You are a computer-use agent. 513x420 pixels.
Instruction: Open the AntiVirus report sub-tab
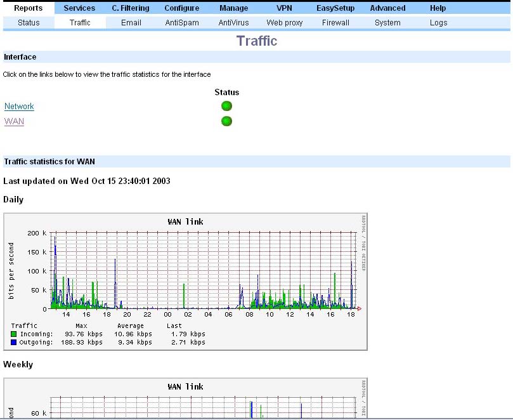(x=233, y=23)
